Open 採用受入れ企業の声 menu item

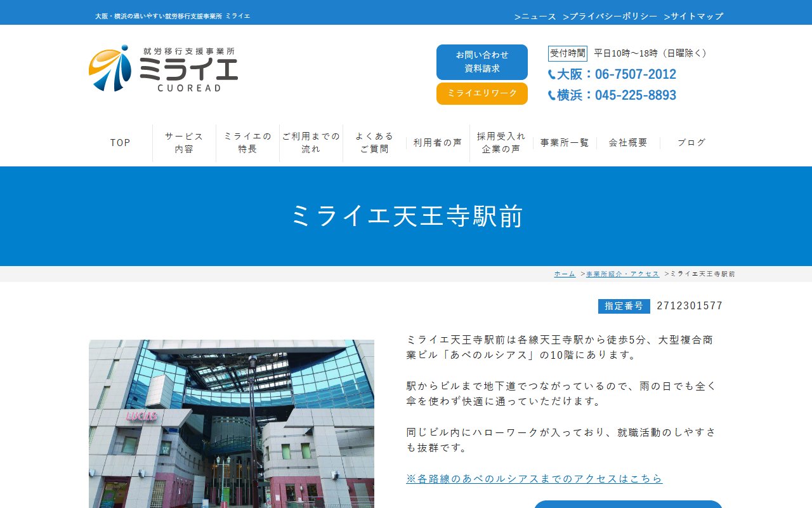click(501, 143)
